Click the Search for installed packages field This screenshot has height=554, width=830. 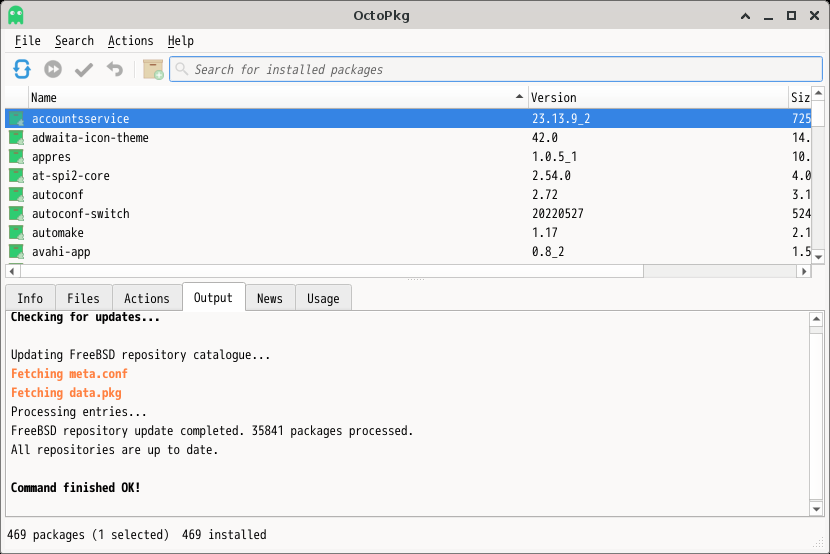(496, 69)
